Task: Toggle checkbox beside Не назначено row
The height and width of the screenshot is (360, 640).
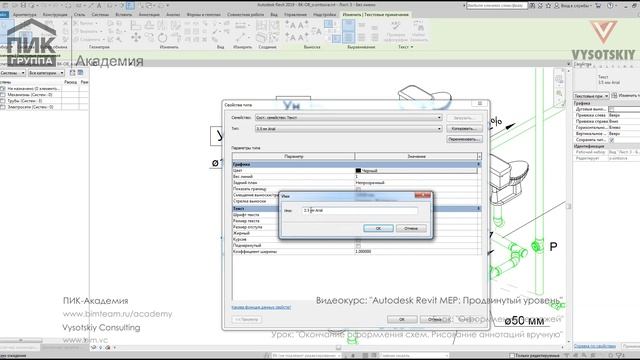Action: tap(3, 89)
